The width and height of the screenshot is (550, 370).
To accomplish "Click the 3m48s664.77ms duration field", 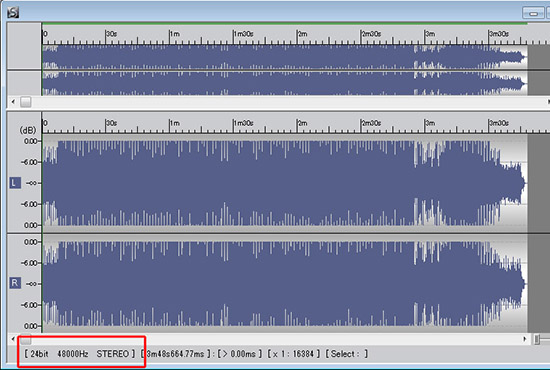I will click(x=175, y=354).
